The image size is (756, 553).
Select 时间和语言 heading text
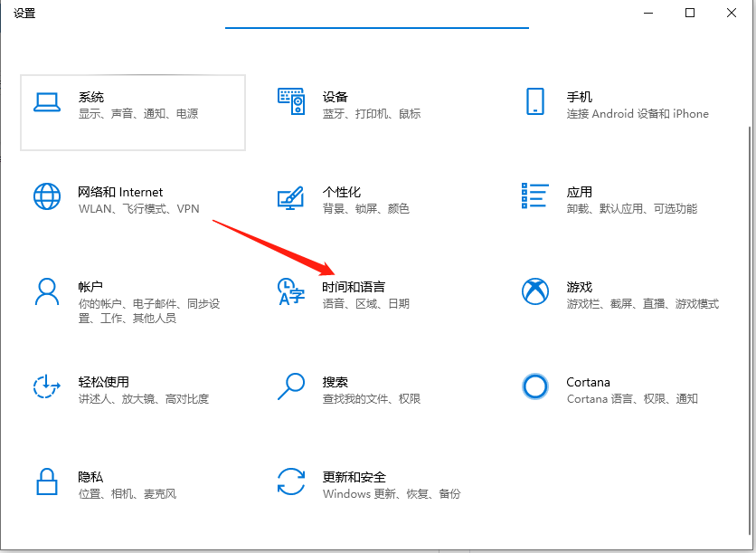click(354, 287)
